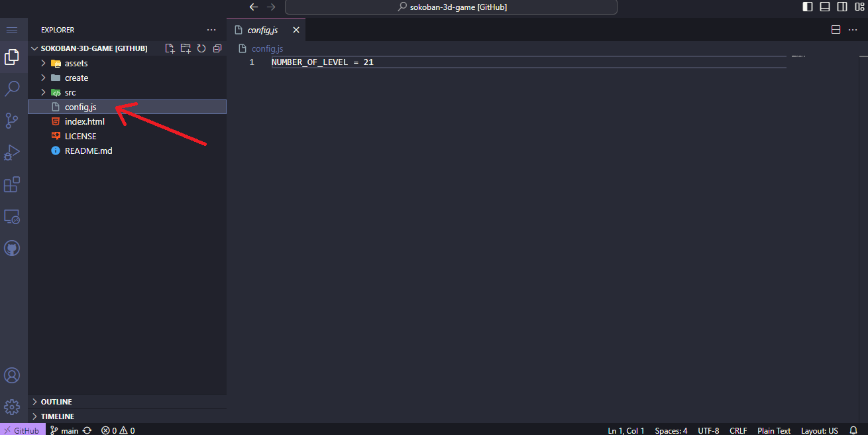The image size is (868, 435).
Task: Open the Accounts menu
Action: coord(12,375)
